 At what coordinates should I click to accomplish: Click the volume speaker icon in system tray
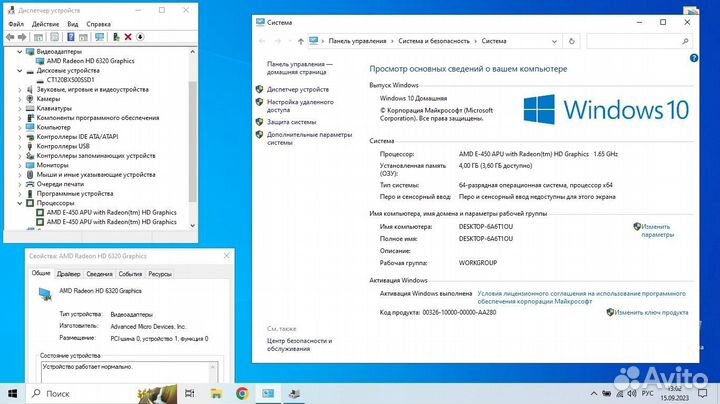(632, 393)
